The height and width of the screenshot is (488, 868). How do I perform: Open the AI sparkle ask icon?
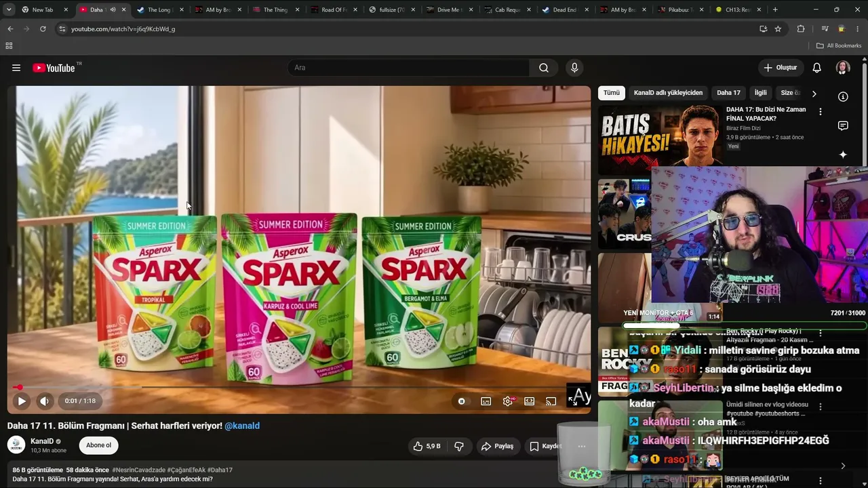pos(843,155)
